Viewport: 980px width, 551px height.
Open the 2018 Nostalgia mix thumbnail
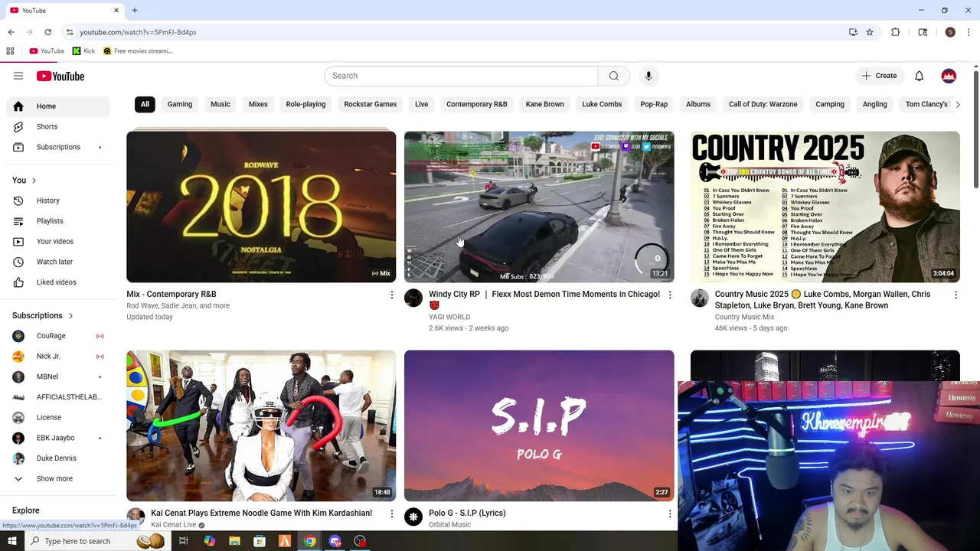(261, 207)
